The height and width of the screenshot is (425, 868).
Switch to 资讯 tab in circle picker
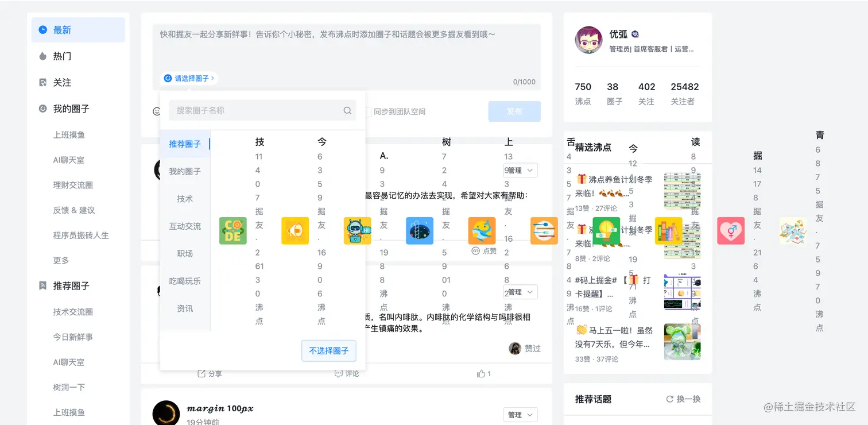[x=185, y=308]
